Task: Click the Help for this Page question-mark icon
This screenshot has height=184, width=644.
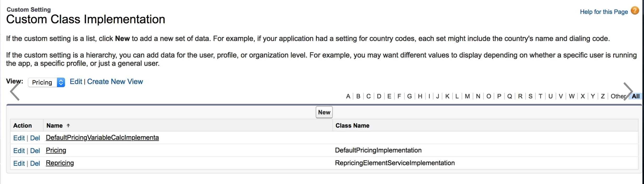Action: coord(635,11)
